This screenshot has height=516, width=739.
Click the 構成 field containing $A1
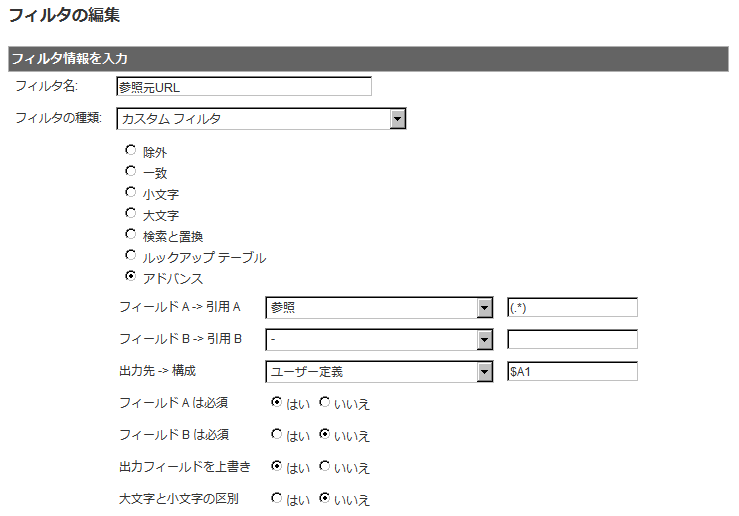click(572, 371)
